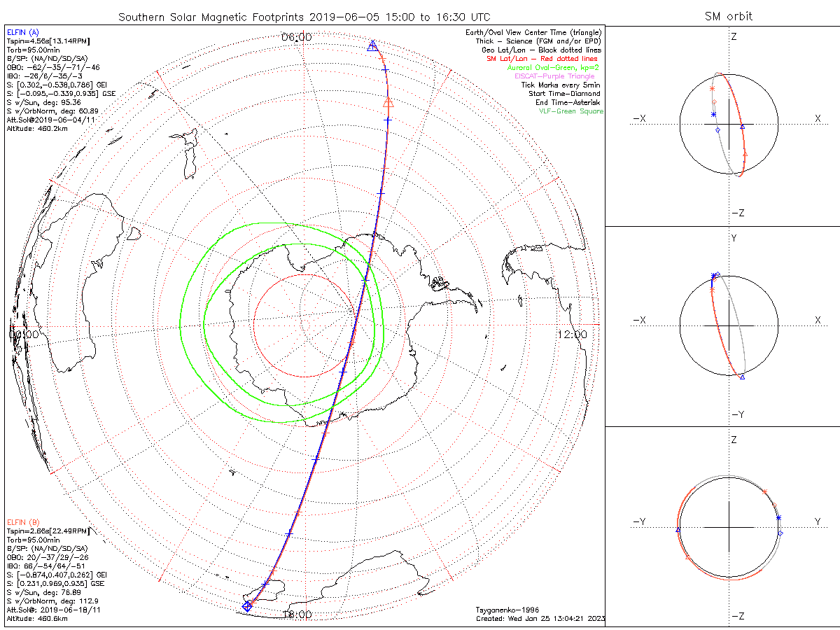Image resolution: width=840 pixels, height=630 pixels.
Task: Click legend entry 'Thick - Science (FGM and/or EPD)'
Action: tap(539, 41)
